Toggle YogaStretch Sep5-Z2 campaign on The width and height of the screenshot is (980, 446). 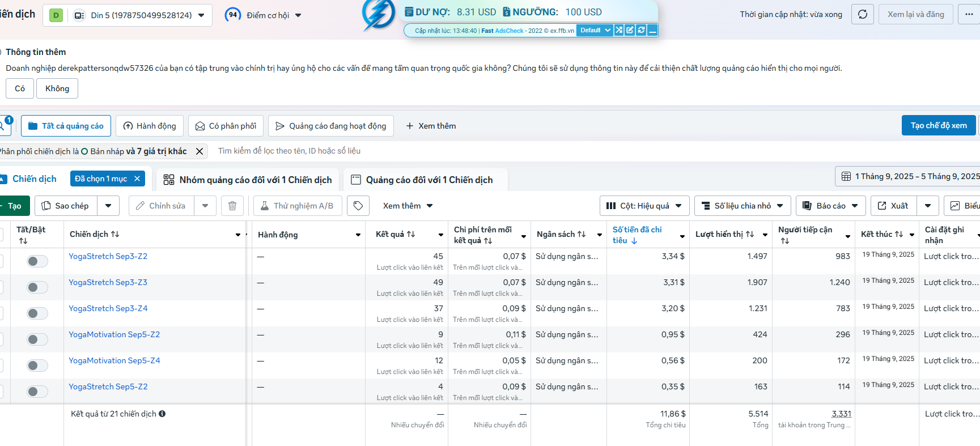[37, 392]
